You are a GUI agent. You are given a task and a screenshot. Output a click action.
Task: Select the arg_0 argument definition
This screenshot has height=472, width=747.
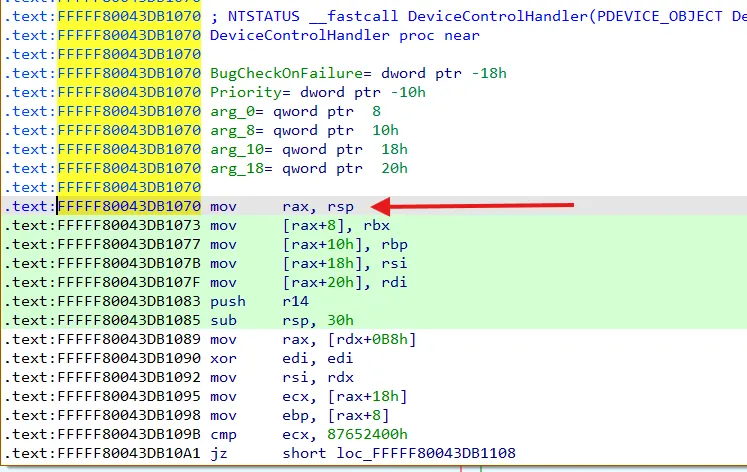tap(295, 111)
